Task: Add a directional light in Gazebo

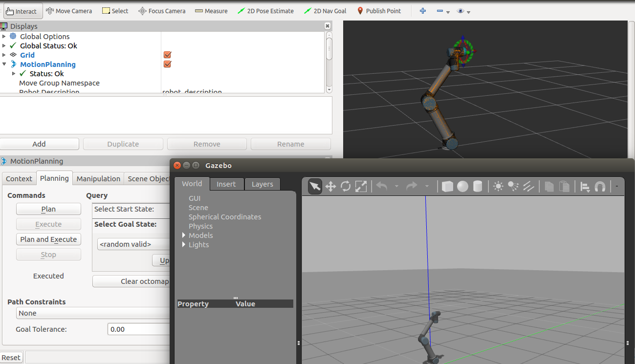Action: pyautogui.click(x=528, y=186)
